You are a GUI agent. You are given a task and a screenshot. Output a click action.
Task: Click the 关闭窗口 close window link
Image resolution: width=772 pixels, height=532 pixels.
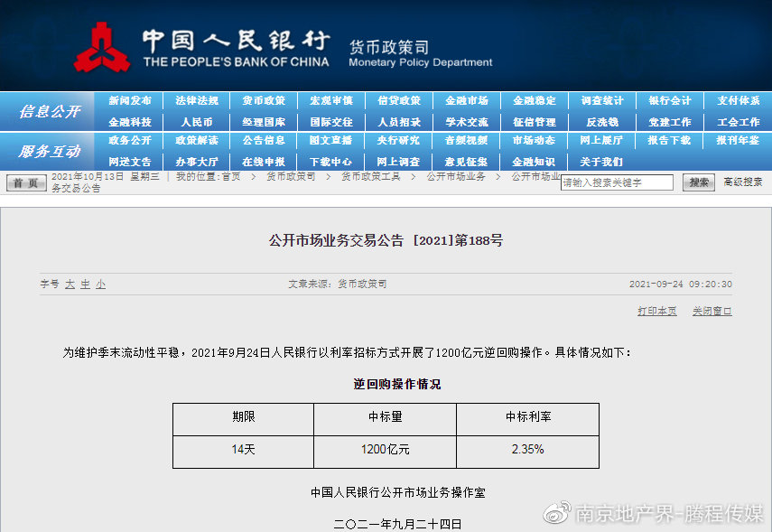(x=712, y=311)
